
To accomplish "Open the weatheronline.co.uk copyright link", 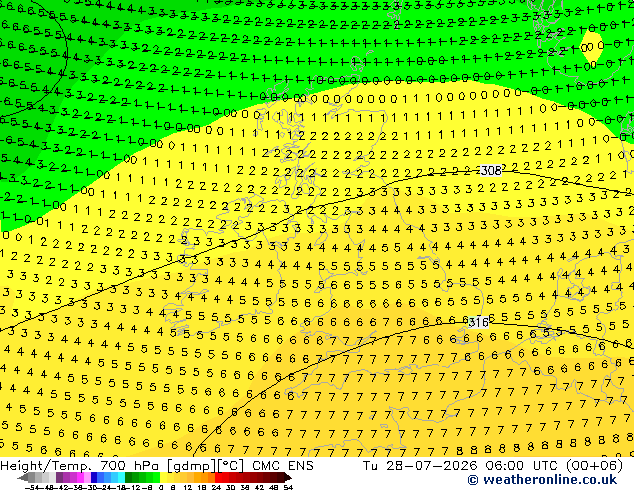I will [542, 480].
